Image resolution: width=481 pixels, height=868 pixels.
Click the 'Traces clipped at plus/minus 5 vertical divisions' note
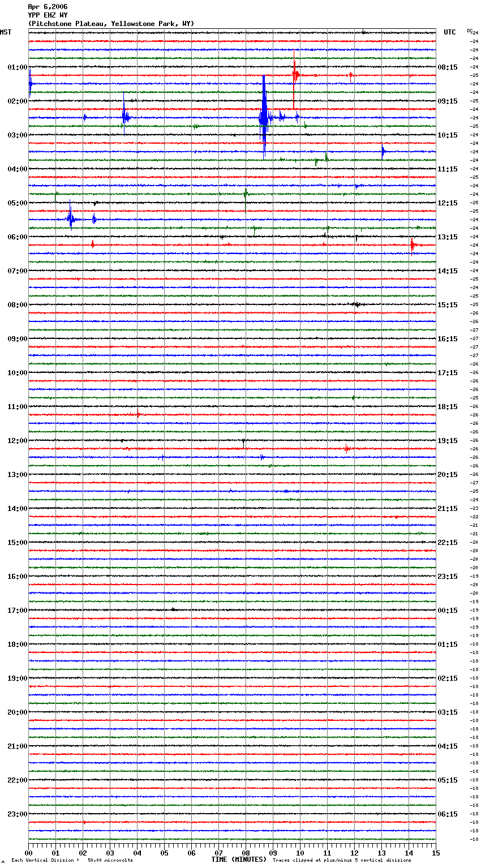coord(342,861)
